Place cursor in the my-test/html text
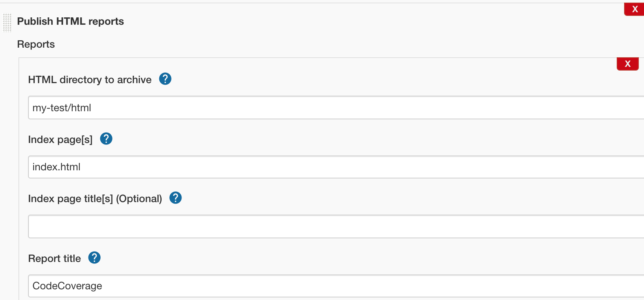The width and height of the screenshot is (644, 300). (x=62, y=108)
